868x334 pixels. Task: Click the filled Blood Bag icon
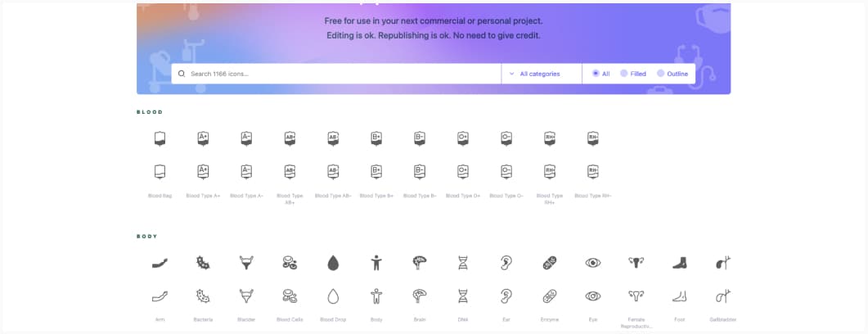point(160,139)
